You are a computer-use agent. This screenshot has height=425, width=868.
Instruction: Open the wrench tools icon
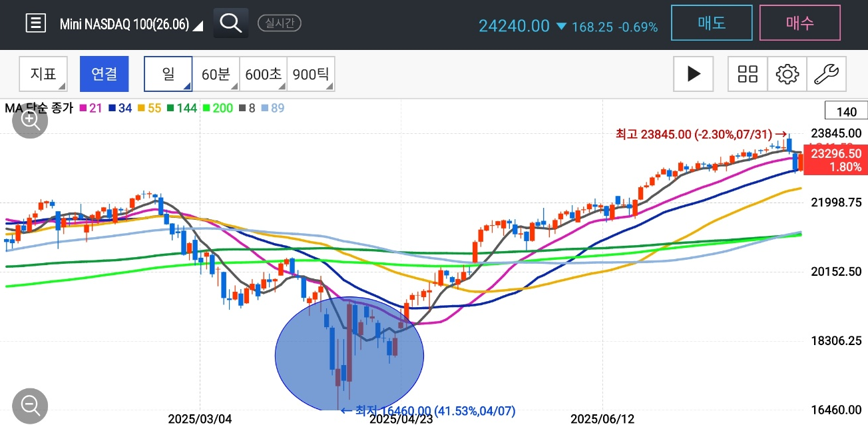[827, 74]
